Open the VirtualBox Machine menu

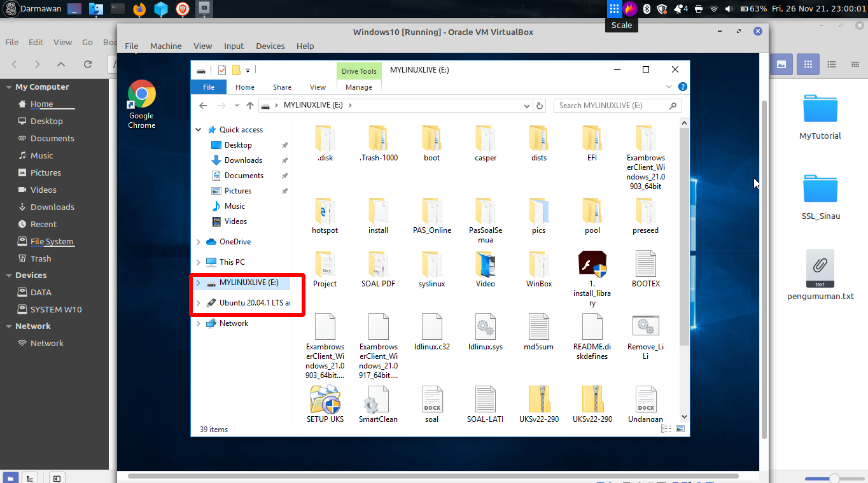pyautogui.click(x=165, y=46)
